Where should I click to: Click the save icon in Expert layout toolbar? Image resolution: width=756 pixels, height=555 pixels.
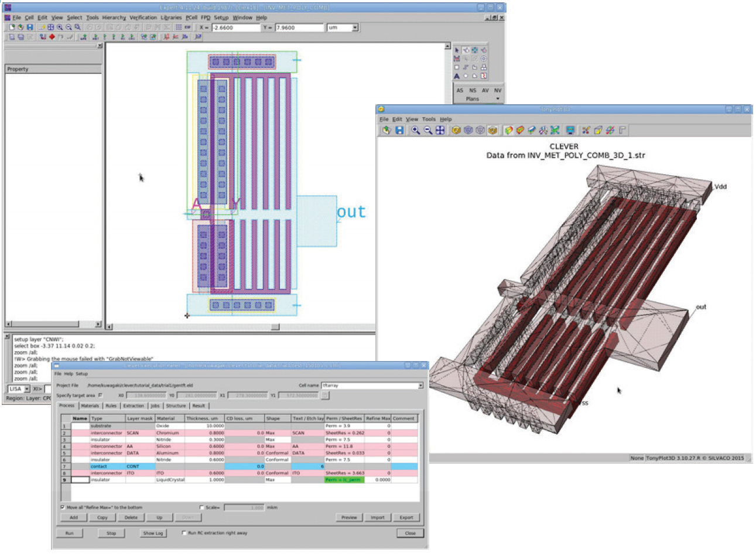pyautogui.click(x=30, y=28)
